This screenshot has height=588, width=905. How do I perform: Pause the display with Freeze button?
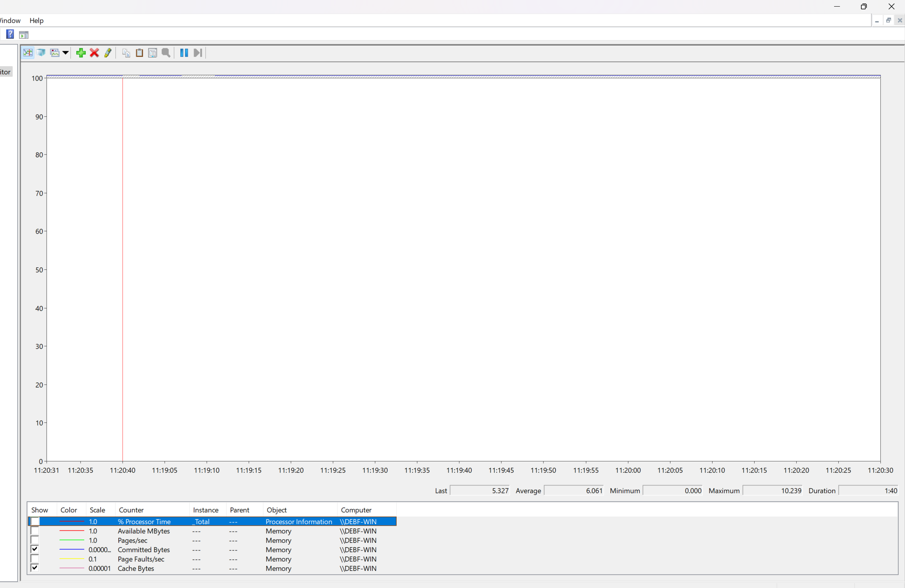coord(184,53)
